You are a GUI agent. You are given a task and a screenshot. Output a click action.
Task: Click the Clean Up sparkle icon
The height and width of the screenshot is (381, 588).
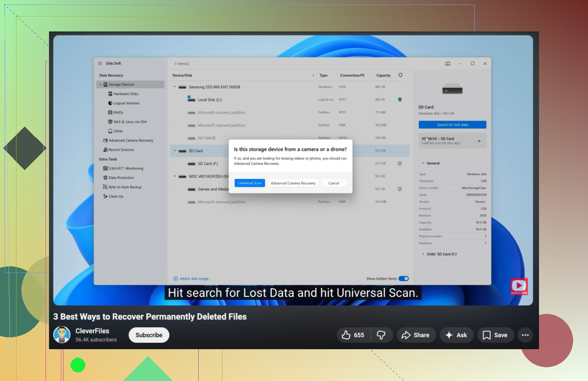click(x=105, y=196)
